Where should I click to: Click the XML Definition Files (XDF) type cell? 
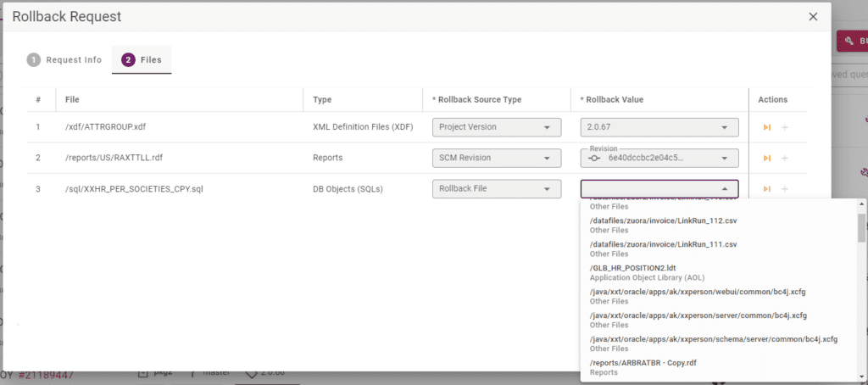[x=363, y=127]
